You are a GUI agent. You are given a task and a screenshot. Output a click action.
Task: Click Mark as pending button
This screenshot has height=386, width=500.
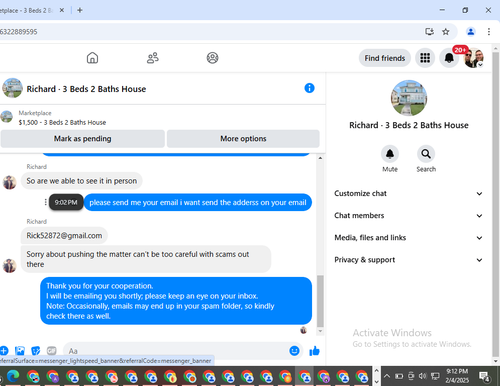83,139
